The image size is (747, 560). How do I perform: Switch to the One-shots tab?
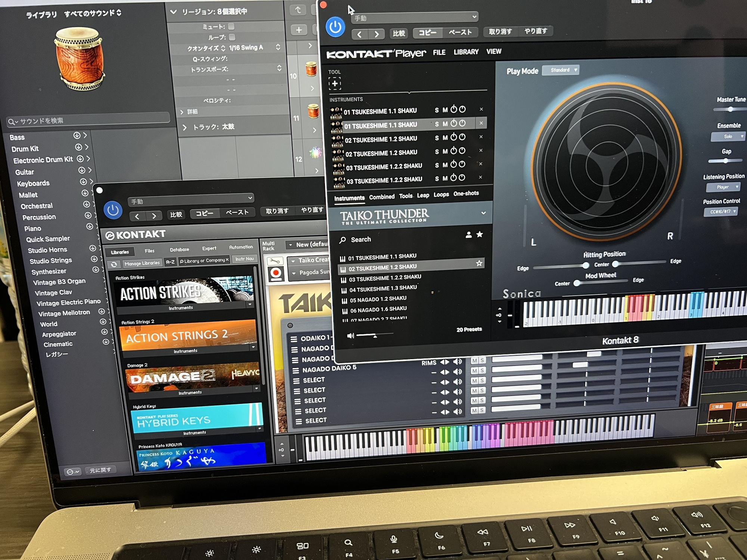pos(466,193)
